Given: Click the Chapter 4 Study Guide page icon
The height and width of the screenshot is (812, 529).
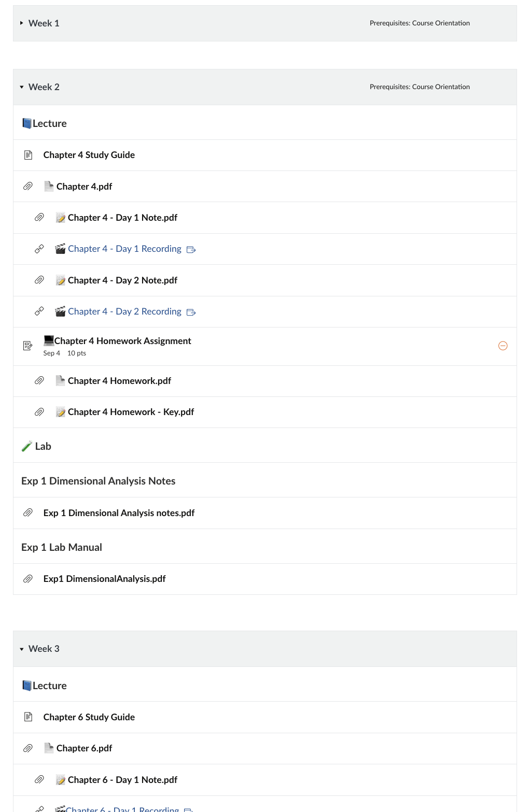Looking at the screenshot, I should click(29, 155).
